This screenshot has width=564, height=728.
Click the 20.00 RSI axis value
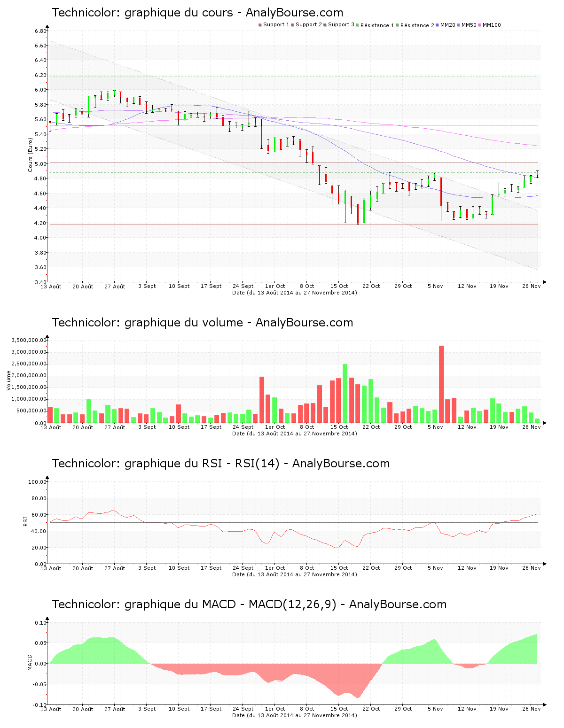click(39, 548)
